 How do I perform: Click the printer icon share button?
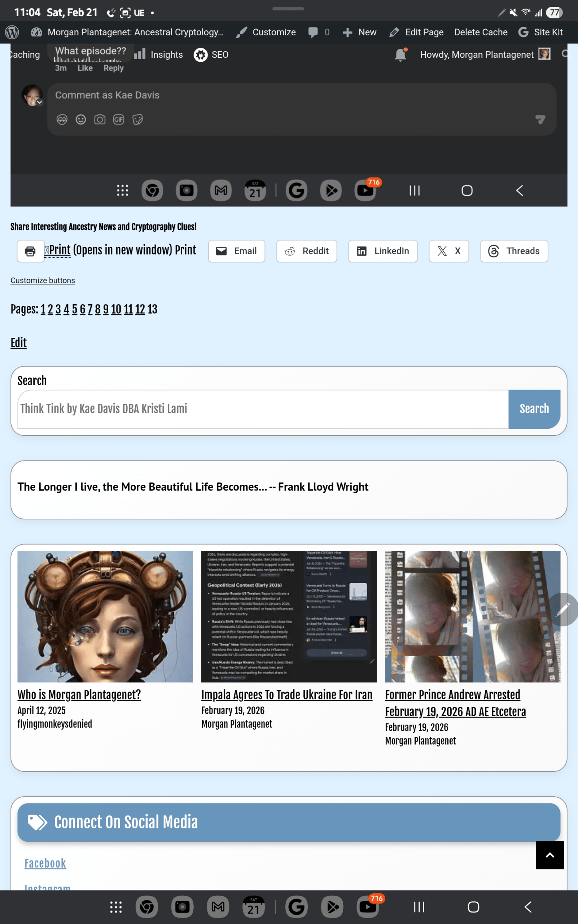[x=30, y=251]
